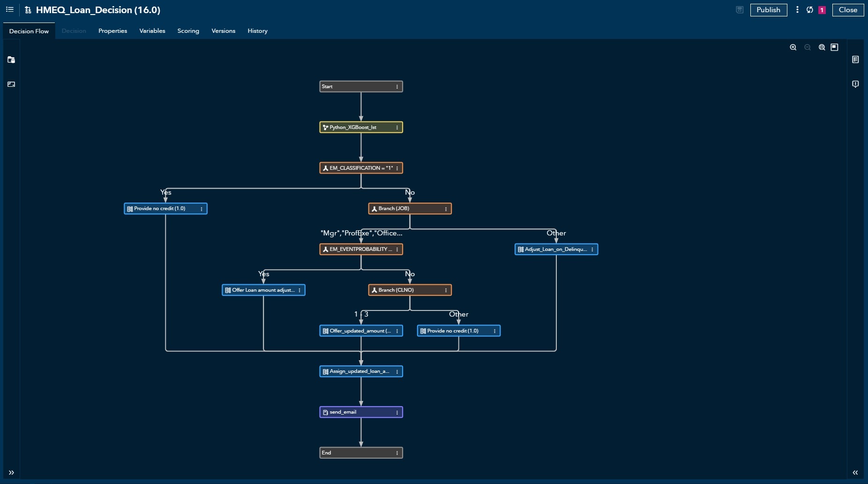Screen dimensions: 868x484
Task: Open the more options vertical dots menu
Action: 797,10
